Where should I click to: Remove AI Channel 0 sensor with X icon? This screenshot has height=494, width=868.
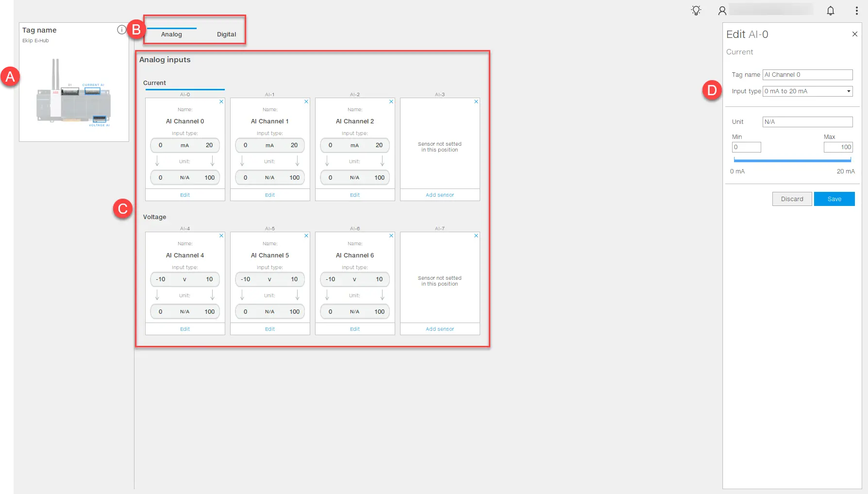(221, 102)
